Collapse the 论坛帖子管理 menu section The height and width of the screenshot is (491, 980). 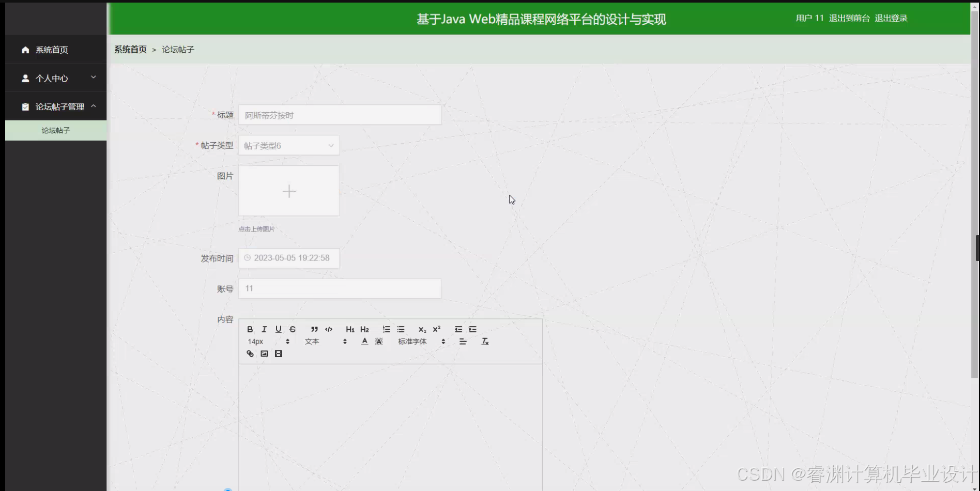click(55, 106)
